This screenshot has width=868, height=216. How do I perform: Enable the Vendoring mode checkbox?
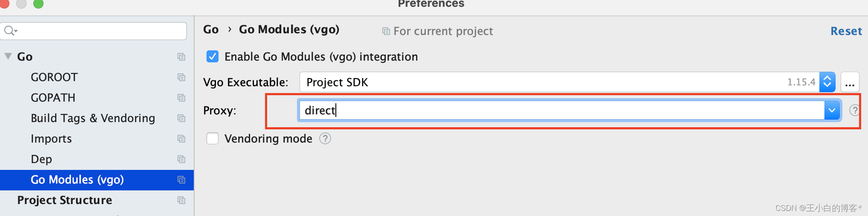[213, 138]
